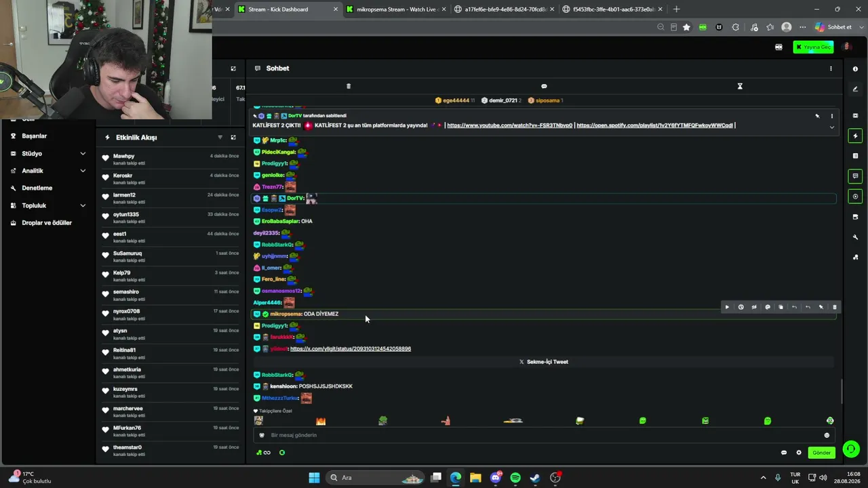
Task: Open the info panel in right sidebar
Action: 855,68
